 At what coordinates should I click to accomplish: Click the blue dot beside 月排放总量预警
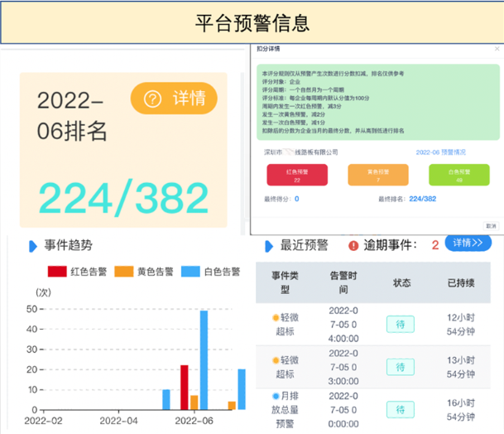[276, 395]
